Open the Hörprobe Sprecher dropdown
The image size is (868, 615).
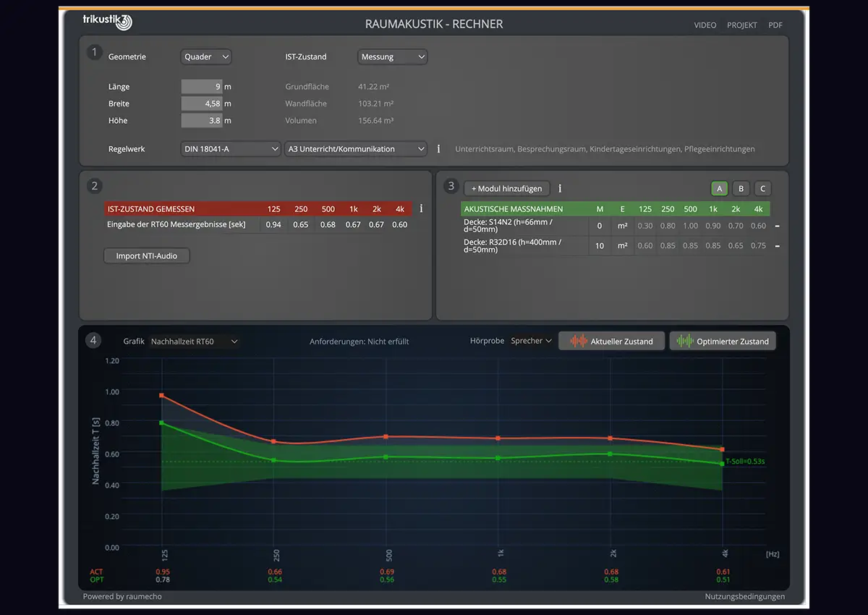tap(531, 341)
